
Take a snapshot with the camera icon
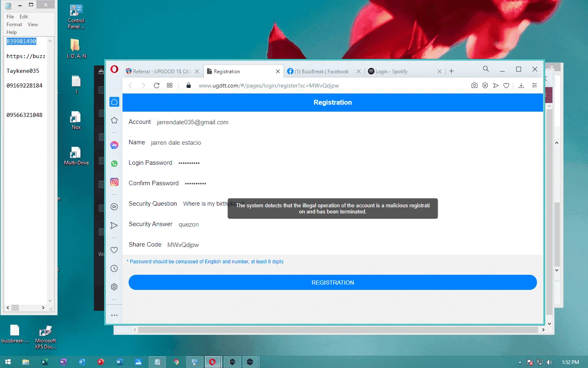tap(474, 85)
